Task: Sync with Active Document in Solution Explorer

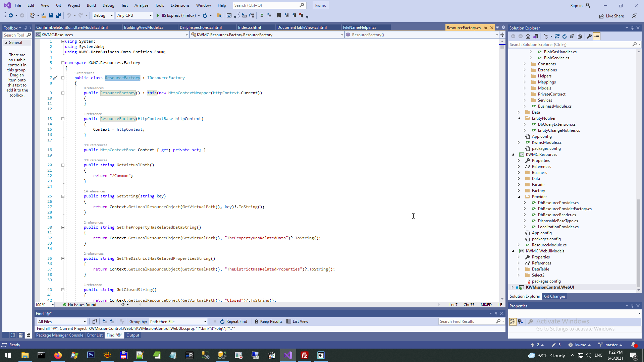Action: [x=557, y=36]
